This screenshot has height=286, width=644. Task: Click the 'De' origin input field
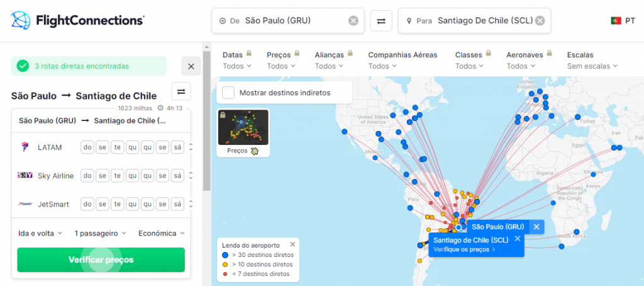(288, 21)
